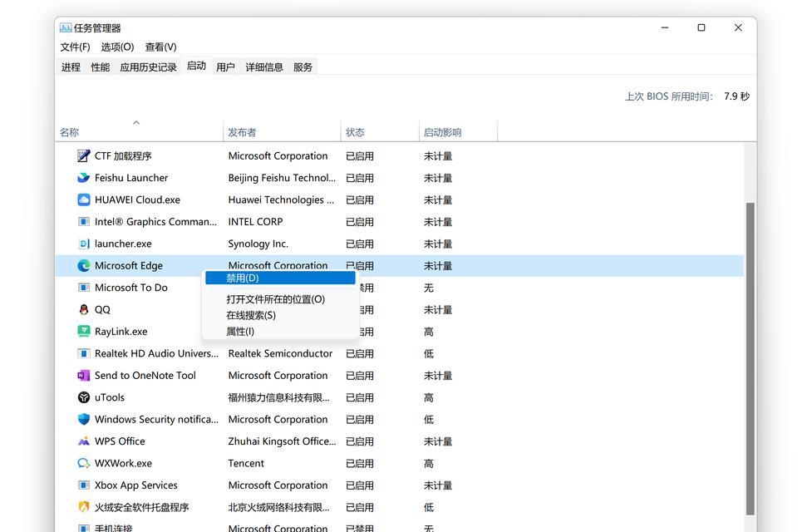Image resolution: width=807 pixels, height=532 pixels.
Task: Select the WPS Office row name
Action: point(120,441)
